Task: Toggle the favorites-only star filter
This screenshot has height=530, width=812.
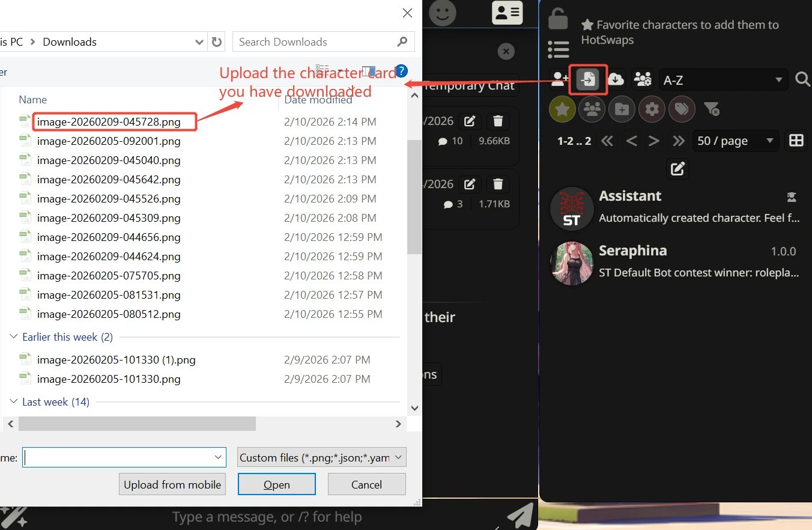Action: [x=562, y=109]
